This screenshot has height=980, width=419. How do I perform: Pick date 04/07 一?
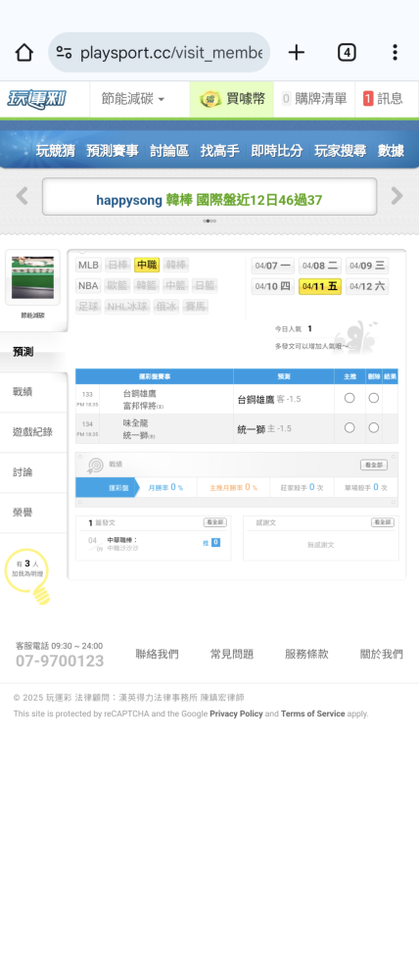[x=273, y=266]
